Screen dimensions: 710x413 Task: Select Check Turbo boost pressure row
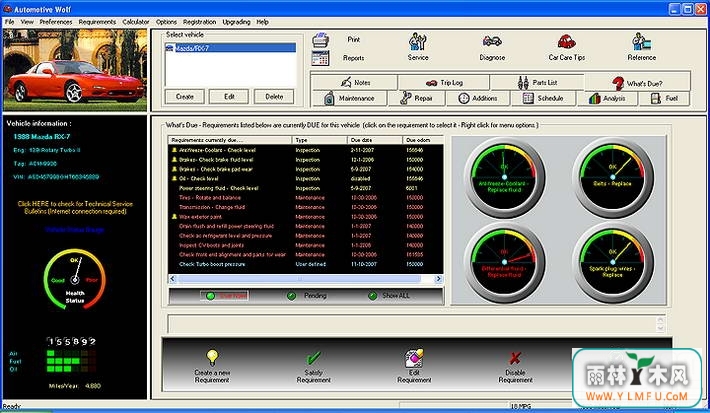[x=306, y=264]
